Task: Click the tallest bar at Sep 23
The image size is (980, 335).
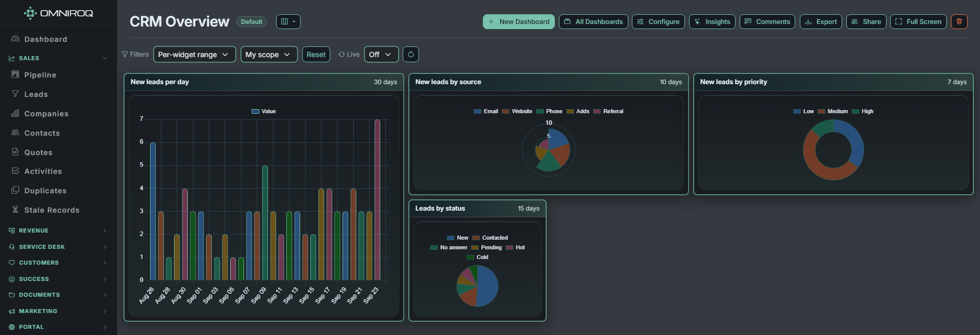Action: point(378,200)
